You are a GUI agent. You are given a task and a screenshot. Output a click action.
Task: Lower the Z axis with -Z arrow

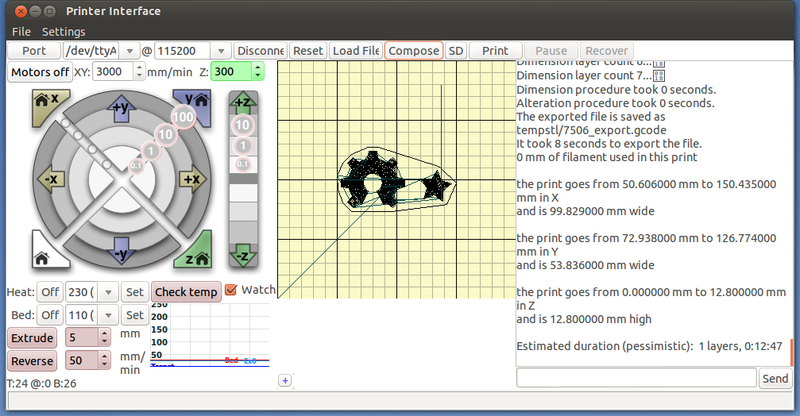pos(242,257)
